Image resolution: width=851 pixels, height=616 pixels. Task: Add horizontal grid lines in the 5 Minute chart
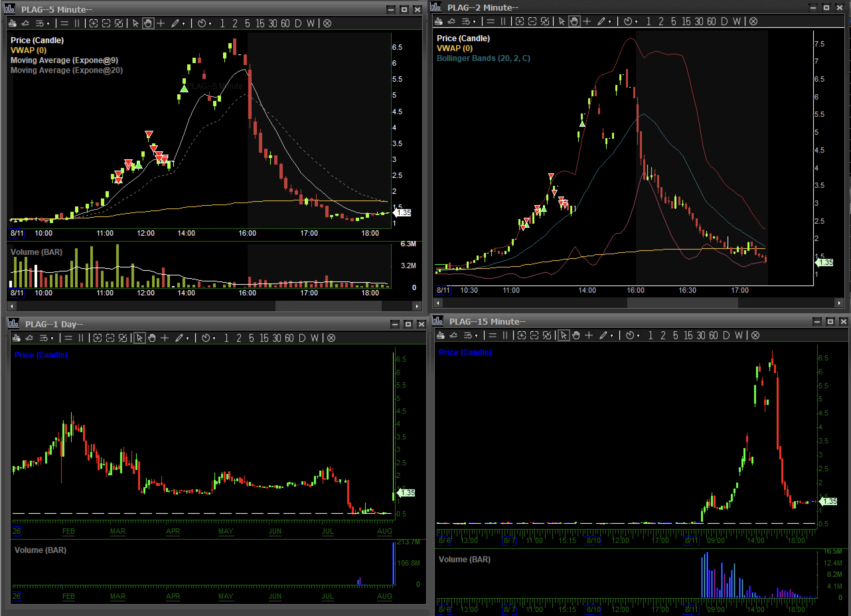(64, 23)
